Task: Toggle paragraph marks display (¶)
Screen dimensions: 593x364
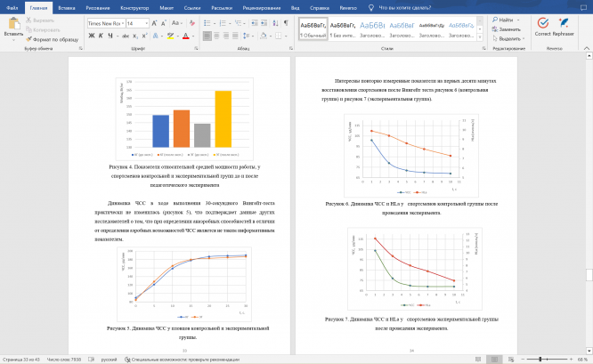Action: [285, 22]
